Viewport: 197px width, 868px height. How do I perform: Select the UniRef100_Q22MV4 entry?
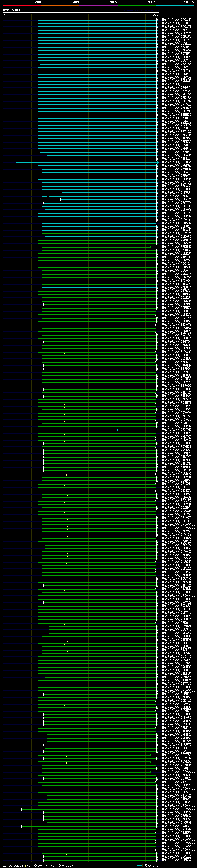(x=177, y=508)
